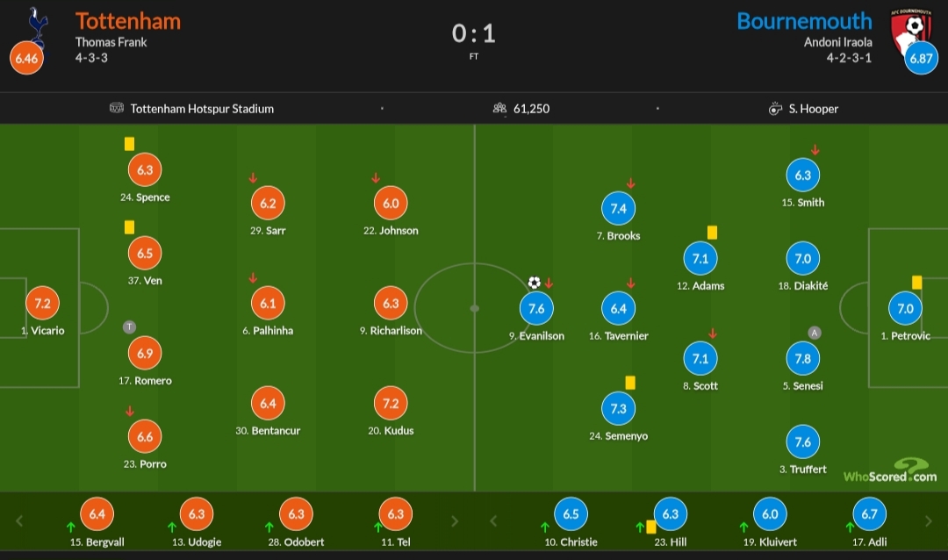Show next Tottenham substitutes with right chevron
Screen dimensions: 948x560
(x=455, y=521)
